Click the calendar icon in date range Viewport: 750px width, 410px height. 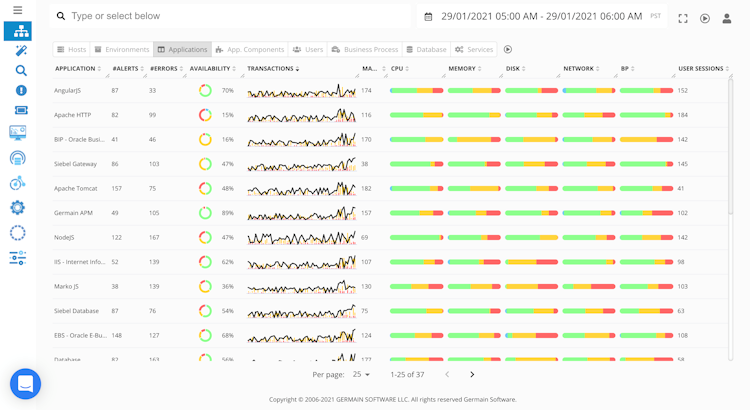[428, 17]
